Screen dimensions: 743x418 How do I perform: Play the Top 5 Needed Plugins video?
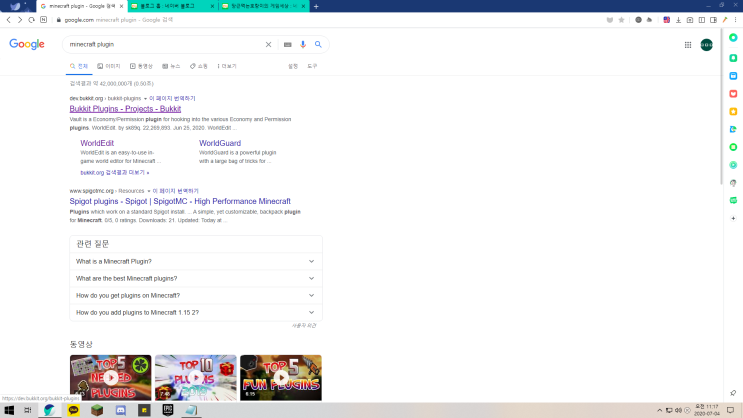110,378
